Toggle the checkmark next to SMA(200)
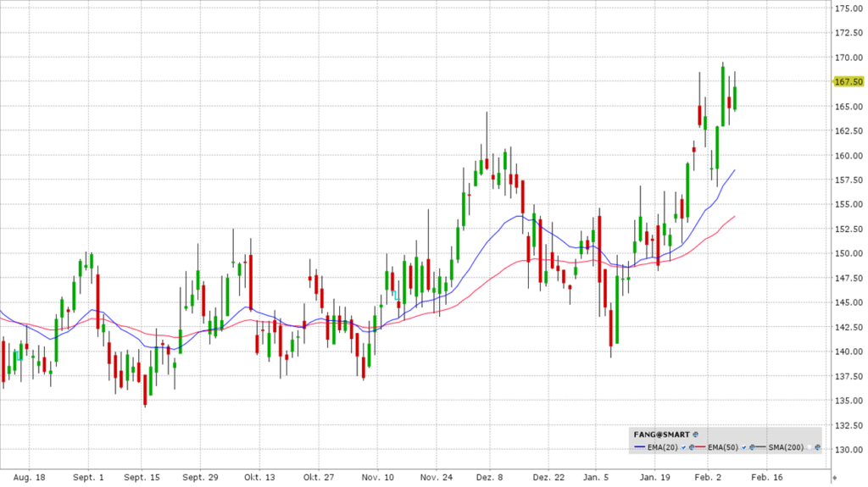 [x=809, y=447]
